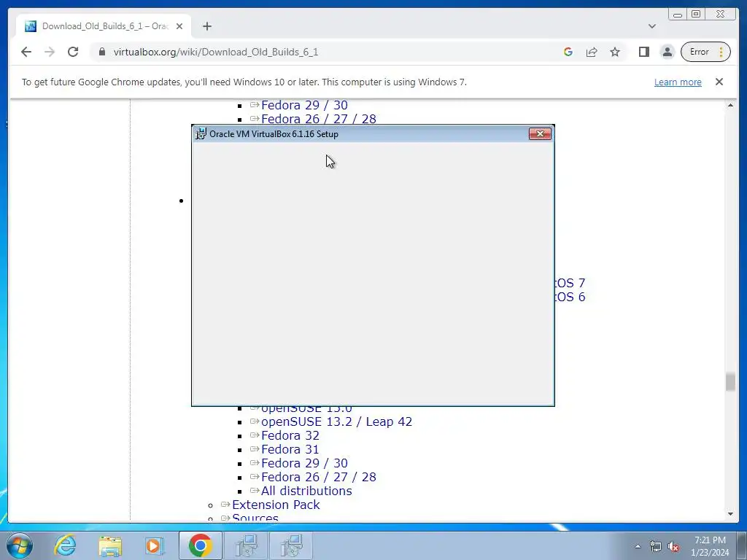Screen dimensions: 747x560
Task: Open the top Fedora 29 / 30 link
Action: [x=304, y=105]
